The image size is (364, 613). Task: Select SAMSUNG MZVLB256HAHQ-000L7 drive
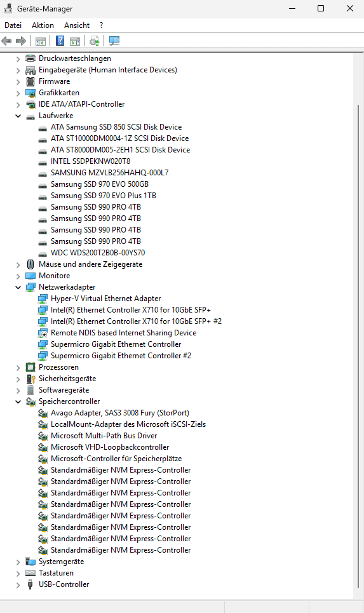(109, 173)
